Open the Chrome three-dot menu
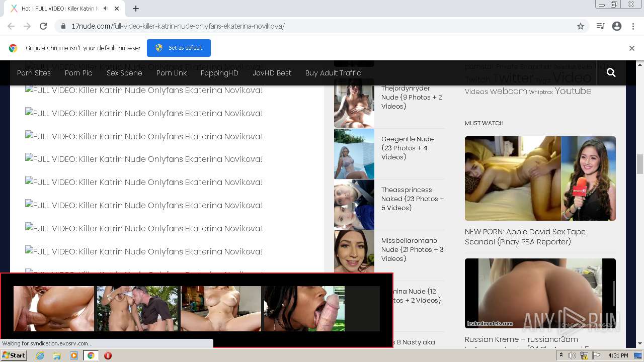 (x=632, y=26)
